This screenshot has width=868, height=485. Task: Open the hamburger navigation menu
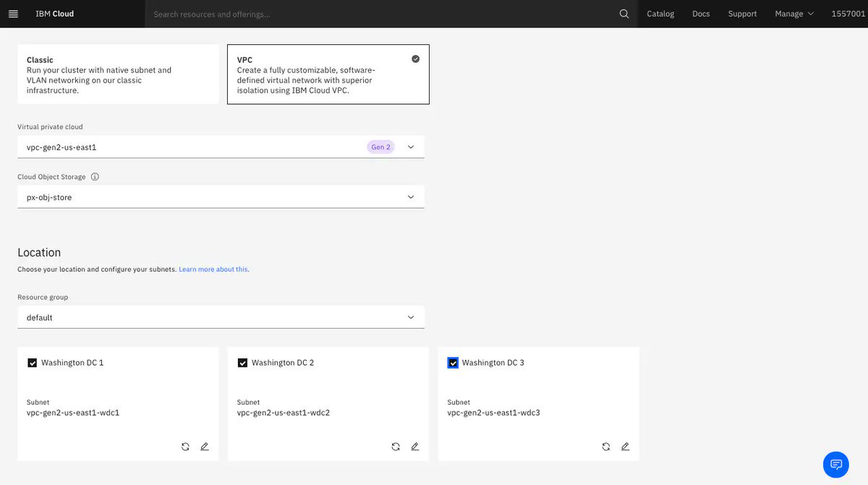pos(13,14)
